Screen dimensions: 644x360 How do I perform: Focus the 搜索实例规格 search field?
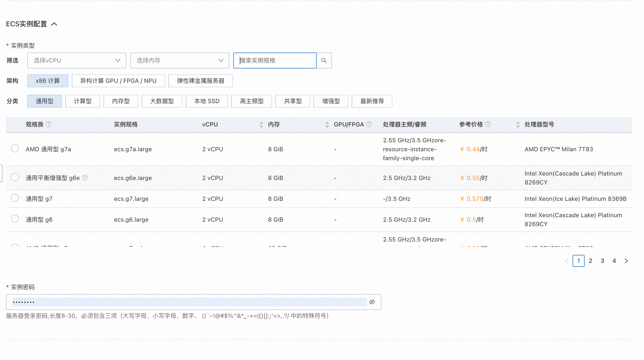tap(275, 60)
